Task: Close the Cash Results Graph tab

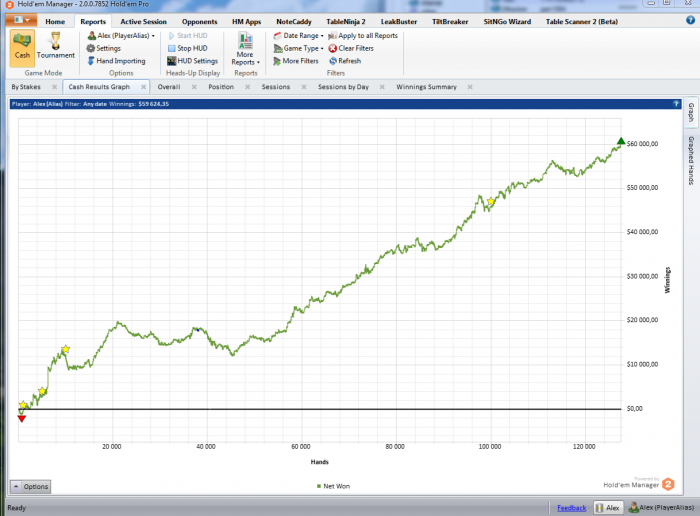Action: tap(143, 87)
